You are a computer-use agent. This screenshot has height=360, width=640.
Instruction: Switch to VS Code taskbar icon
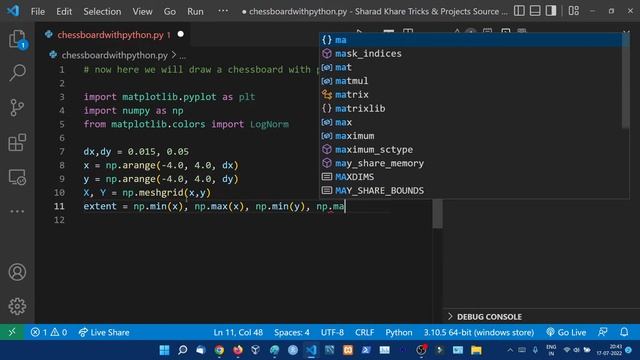click(311, 350)
